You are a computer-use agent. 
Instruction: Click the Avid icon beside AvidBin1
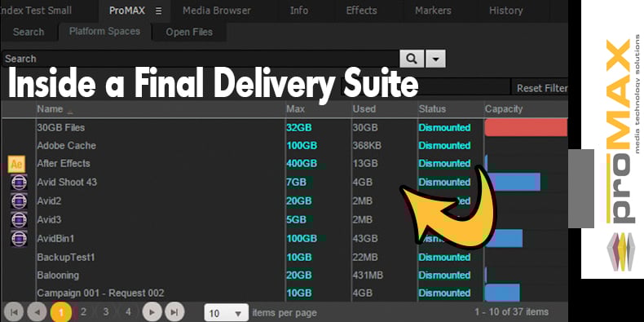19,239
